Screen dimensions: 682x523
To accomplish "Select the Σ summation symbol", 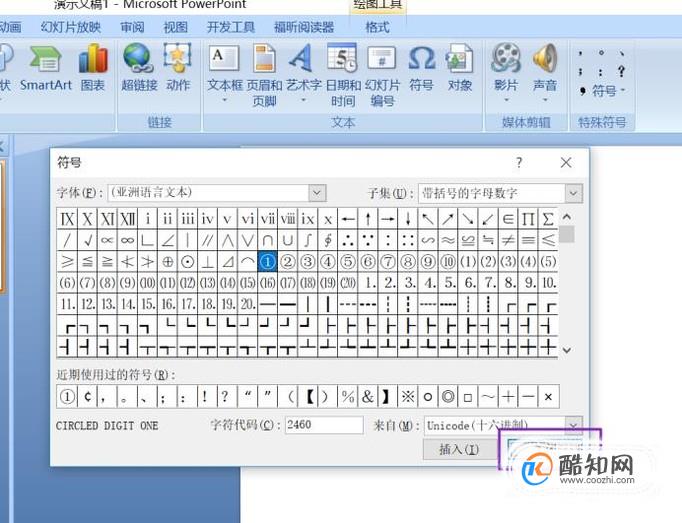I will [548, 218].
